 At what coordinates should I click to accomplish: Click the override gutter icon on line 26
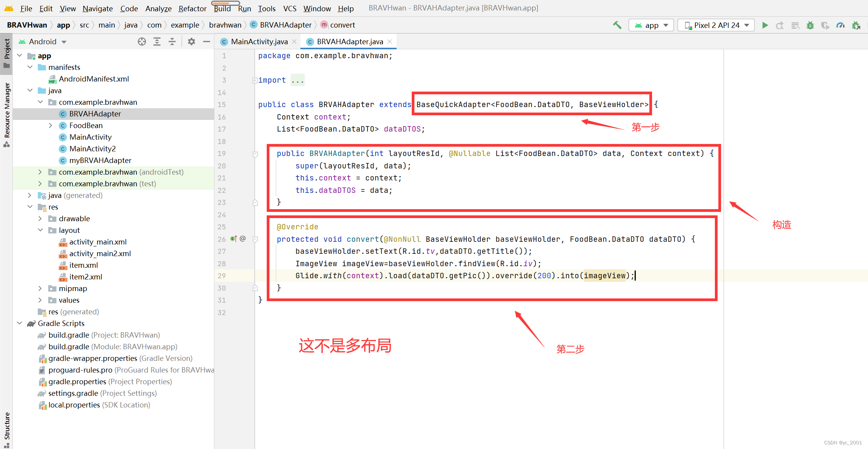233,239
